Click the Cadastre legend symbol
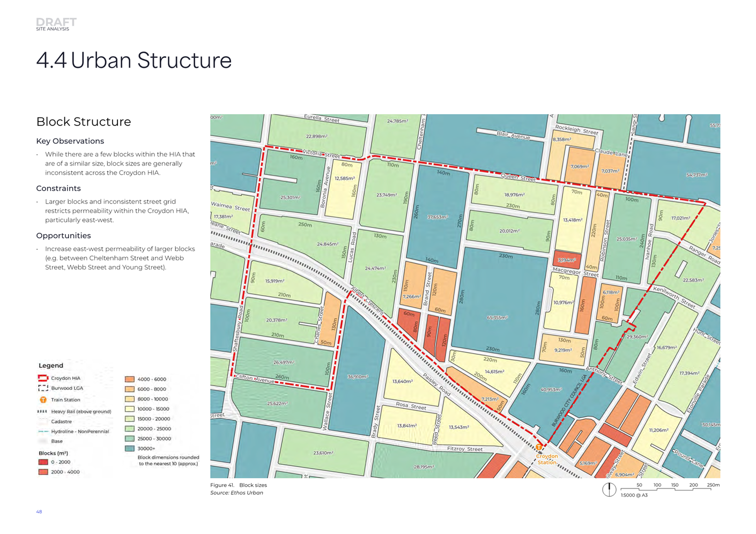756x534 pixels. 43,422
